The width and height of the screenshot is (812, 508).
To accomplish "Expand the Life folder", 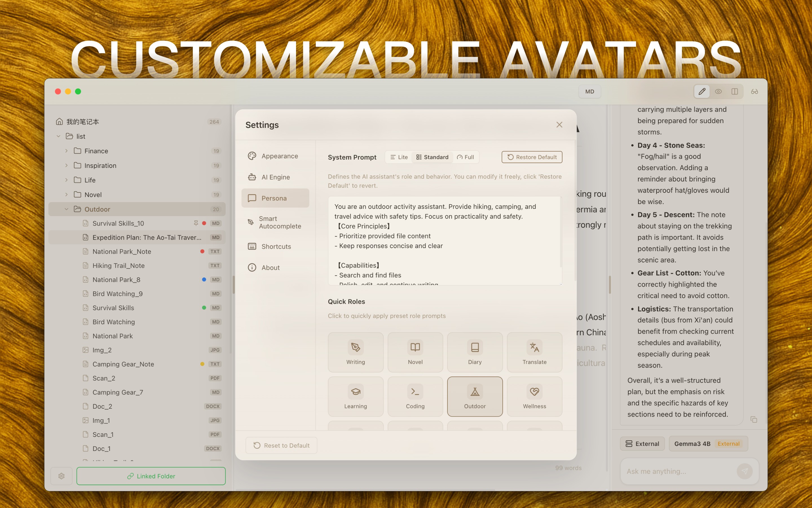I will point(67,180).
